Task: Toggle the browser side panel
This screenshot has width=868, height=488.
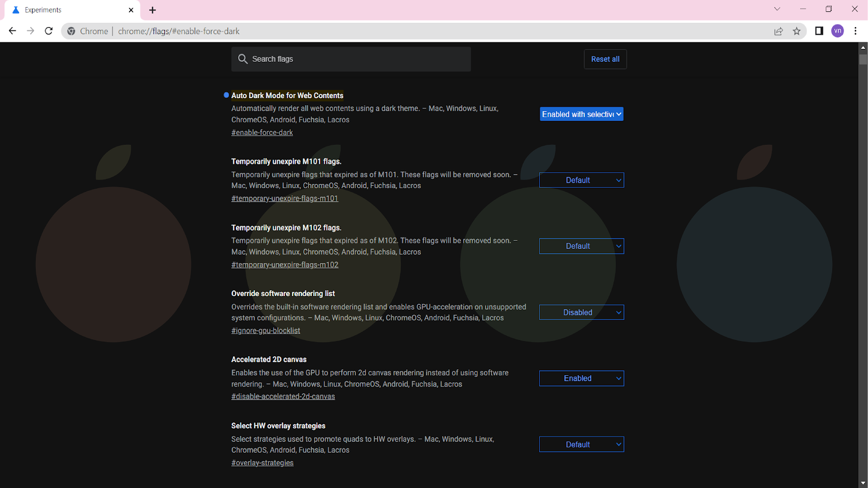Action: point(819,31)
